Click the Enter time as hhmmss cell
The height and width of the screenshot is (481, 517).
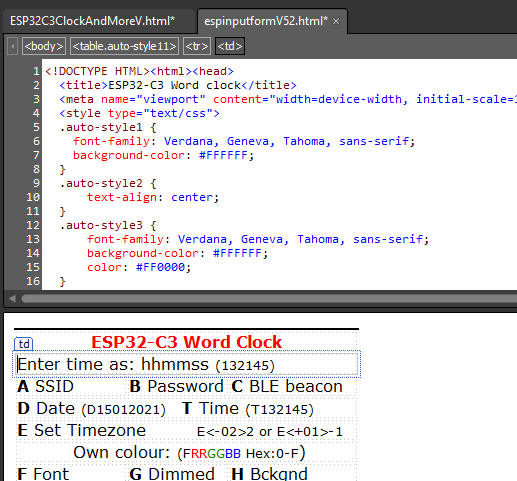187,364
